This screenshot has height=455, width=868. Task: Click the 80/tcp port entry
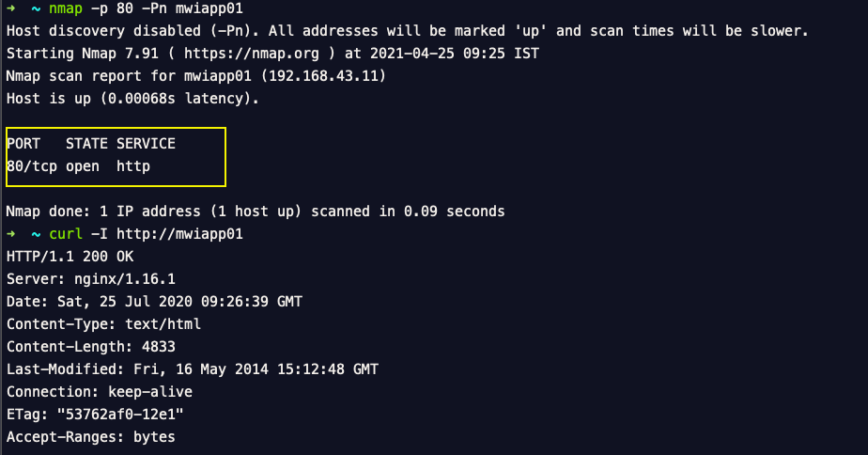point(32,166)
